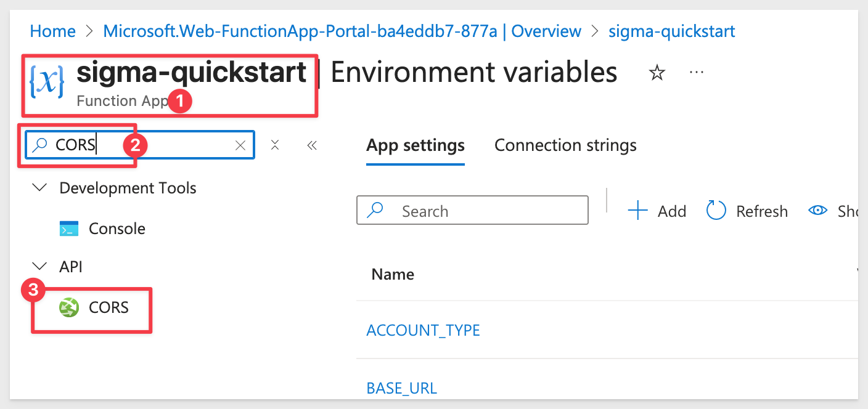Switch to the Connection strings tab

(565, 146)
